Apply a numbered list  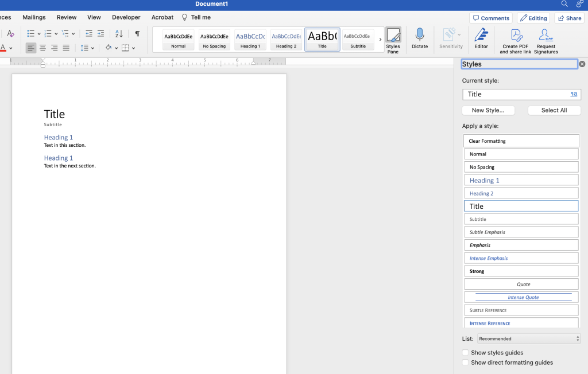[x=48, y=34]
